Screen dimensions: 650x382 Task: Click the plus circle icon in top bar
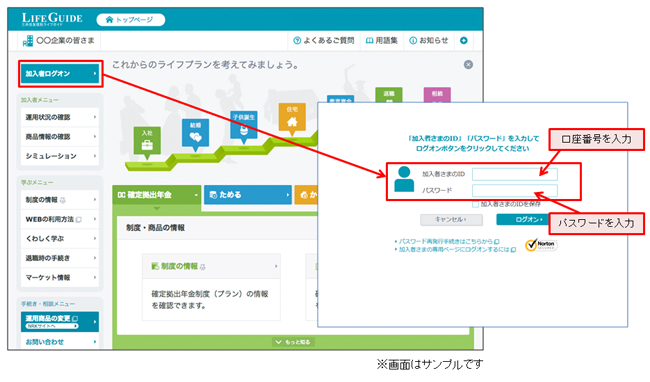463,41
